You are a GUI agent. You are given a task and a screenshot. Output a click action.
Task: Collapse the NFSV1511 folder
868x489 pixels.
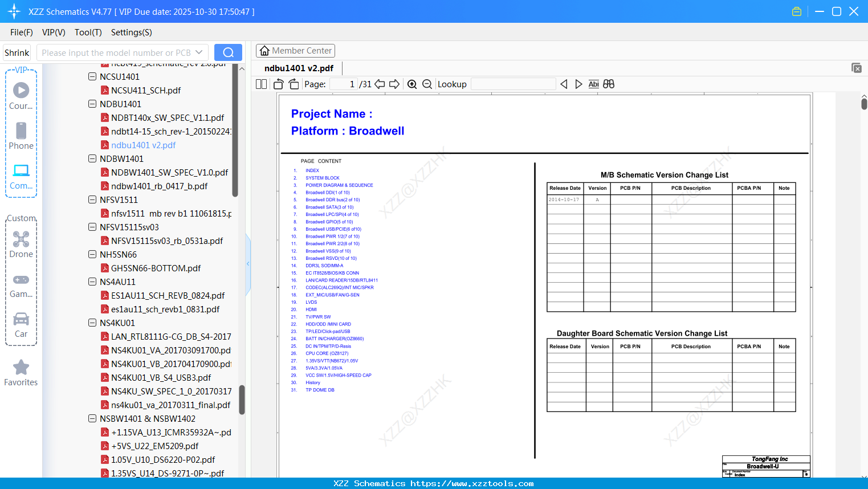point(92,199)
